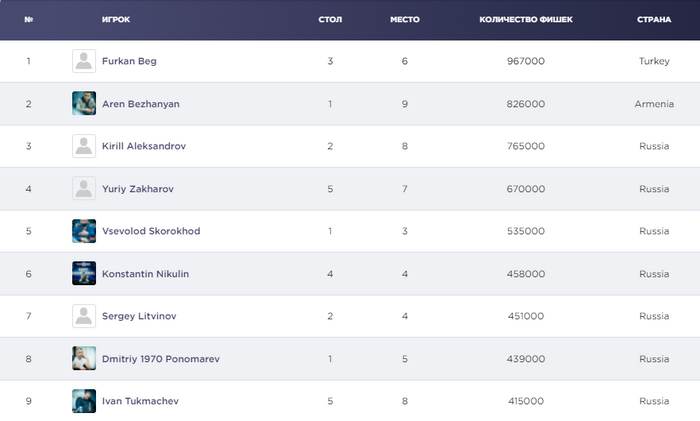This screenshot has width=700, height=421.
Task: Sort by the СТОЛ column header
Action: tap(330, 19)
